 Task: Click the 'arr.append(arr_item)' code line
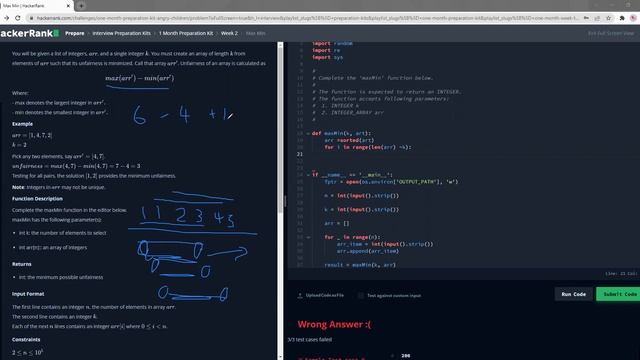pyautogui.click(x=368, y=251)
